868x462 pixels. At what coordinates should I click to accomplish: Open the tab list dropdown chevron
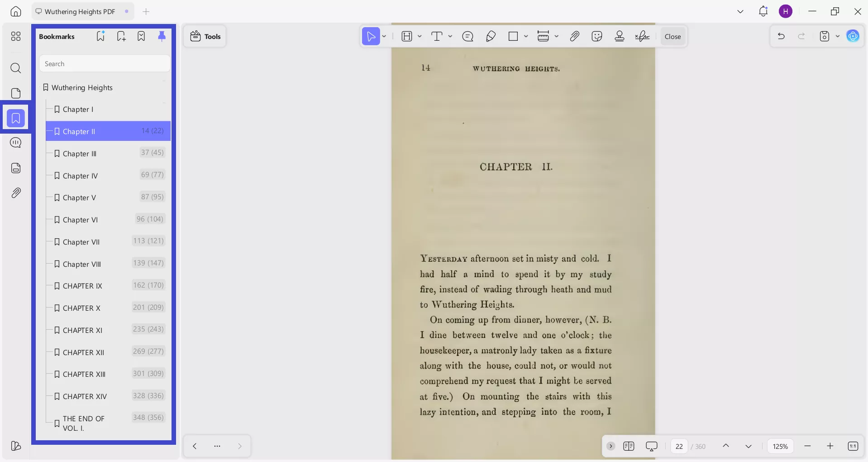(x=740, y=12)
